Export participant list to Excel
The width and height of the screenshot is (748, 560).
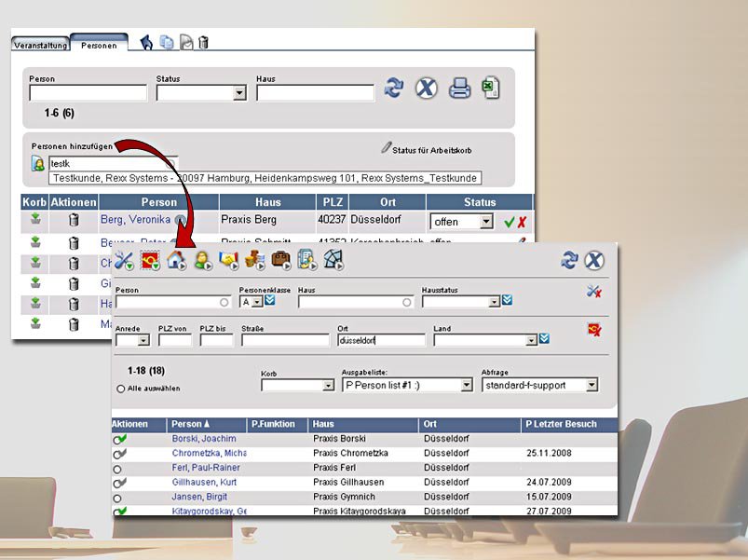coord(490,88)
